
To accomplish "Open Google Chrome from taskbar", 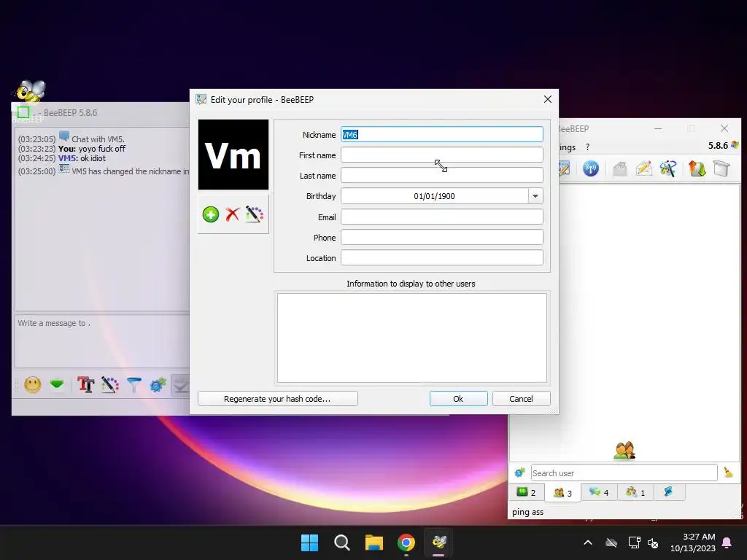I will (406, 542).
